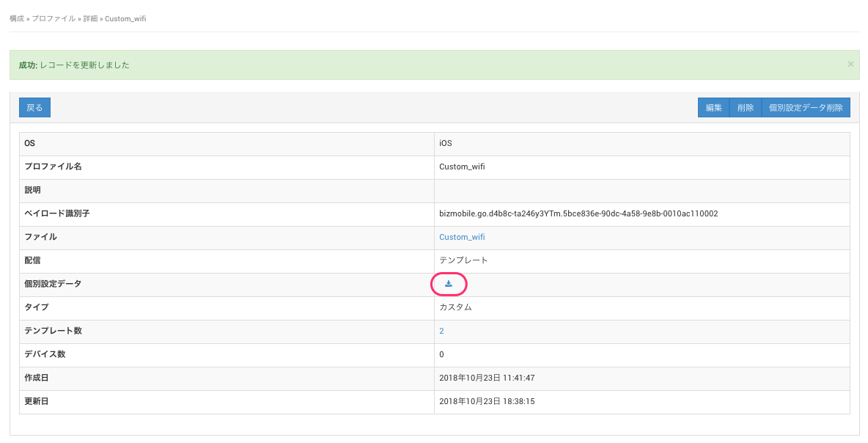Select 詳細 in the breadcrumb

pyautogui.click(x=90, y=18)
